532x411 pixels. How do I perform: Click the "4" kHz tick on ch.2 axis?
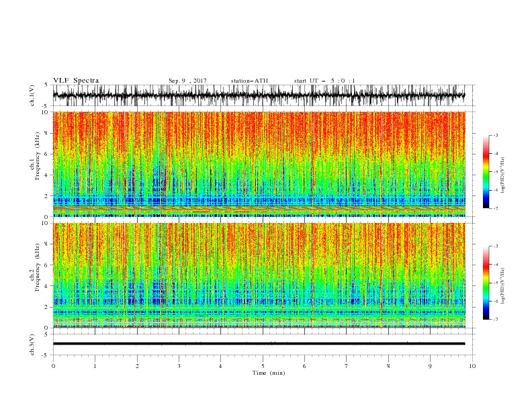click(x=47, y=286)
